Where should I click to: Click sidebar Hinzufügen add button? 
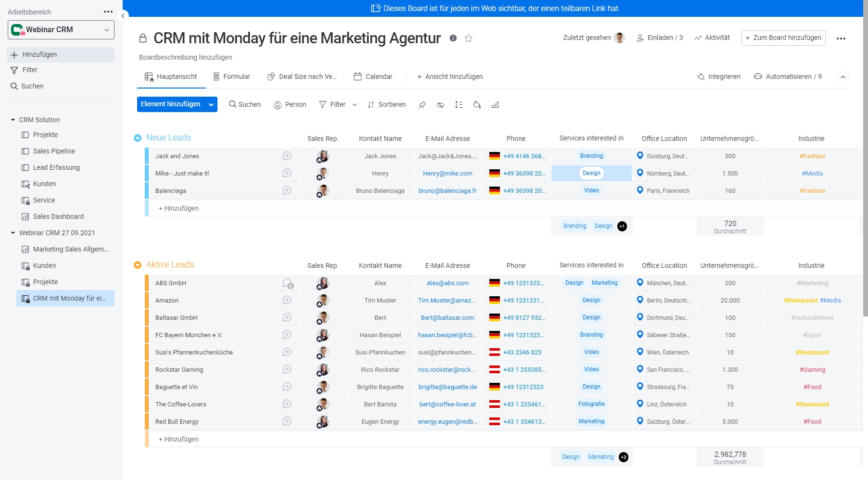pyautogui.click(x=61, y=54)
